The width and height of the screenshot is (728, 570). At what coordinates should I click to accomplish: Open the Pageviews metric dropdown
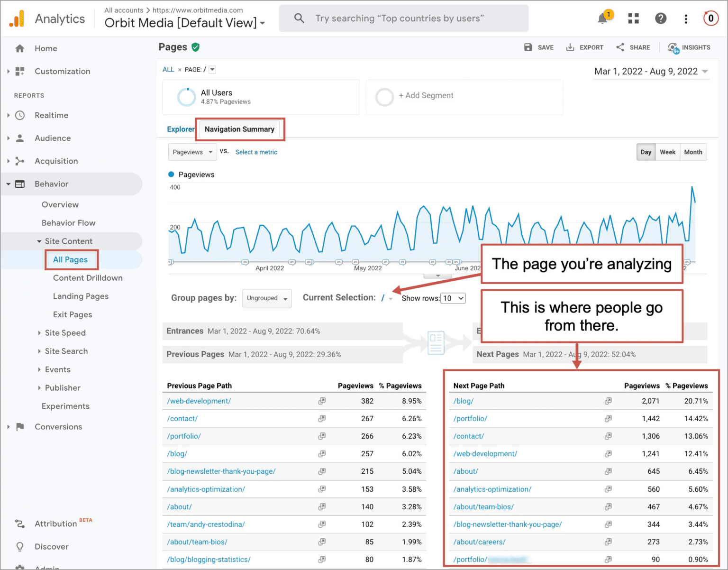[192, 152]
